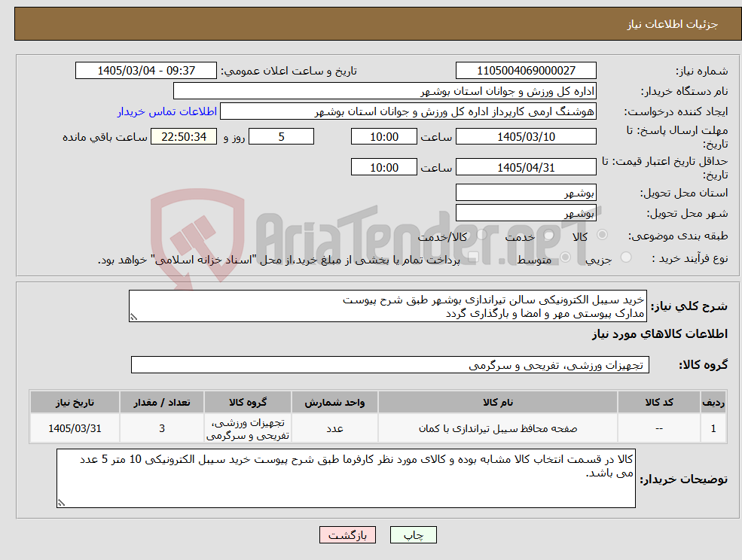Click the response deadline date 1405/03/10 field
The width and height of the screenshot is (742, 560).
(526, 137)
